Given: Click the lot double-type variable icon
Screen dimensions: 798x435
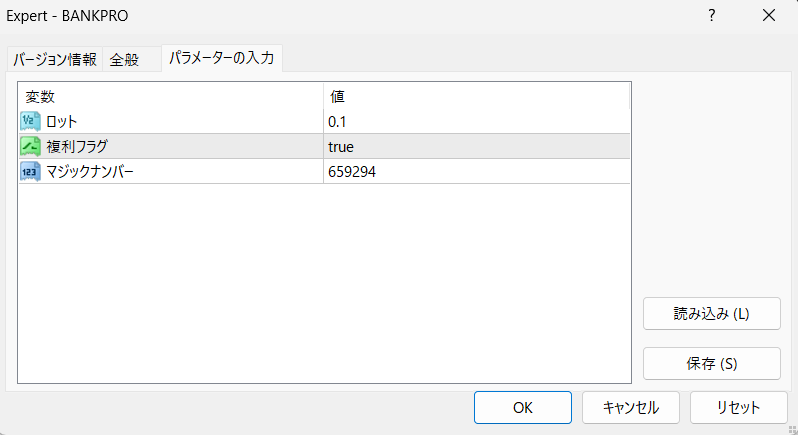Looking at the screenshot, I should [x=30, y=121].
